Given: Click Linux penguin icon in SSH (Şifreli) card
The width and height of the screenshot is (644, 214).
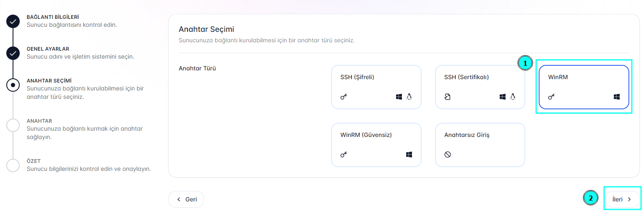Looking at the screenshot, I should (409, 97).
